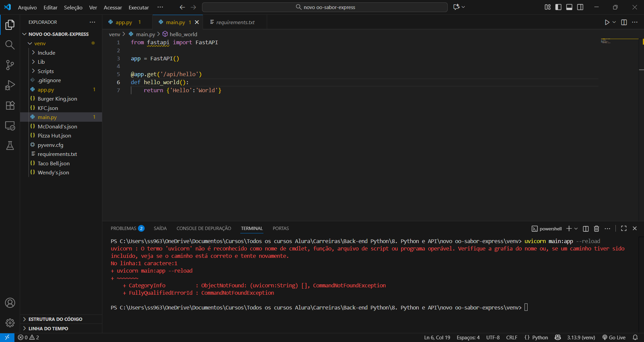
Task: Click the 3.13.9 (venv) interpreter selector
Action: 581,337
